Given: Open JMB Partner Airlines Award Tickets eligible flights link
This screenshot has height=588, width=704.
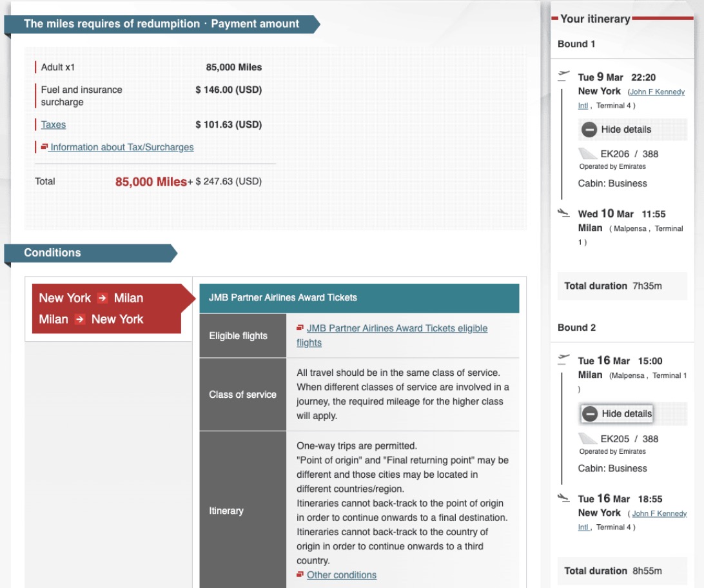Looking at the screenshot, I should point(391,335).
